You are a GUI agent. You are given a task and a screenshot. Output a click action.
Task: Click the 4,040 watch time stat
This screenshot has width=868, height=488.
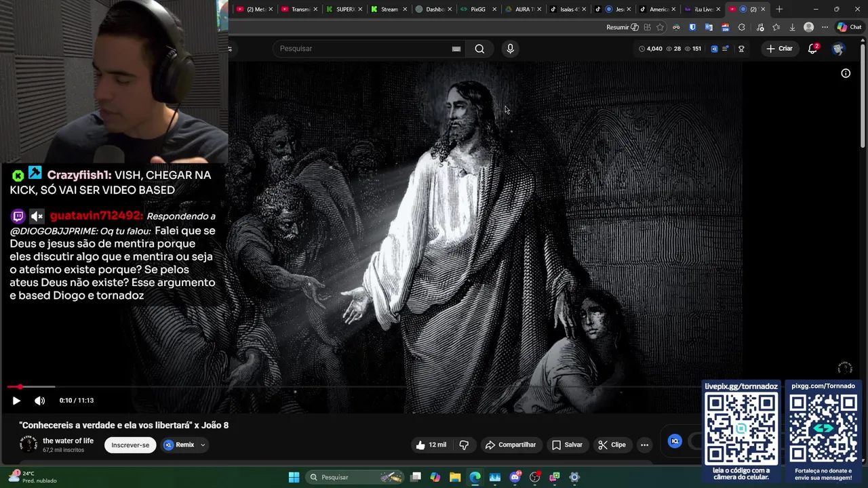[x=650, y=49]
